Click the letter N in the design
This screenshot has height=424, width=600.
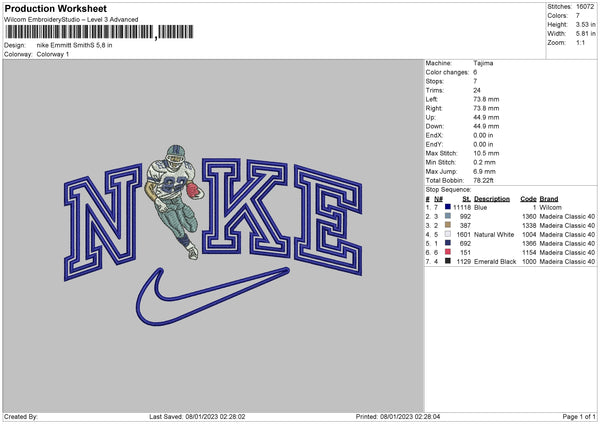click(102, 222)
